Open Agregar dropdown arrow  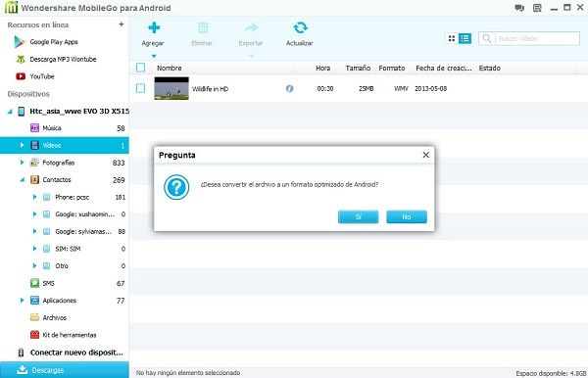(154, 56)
